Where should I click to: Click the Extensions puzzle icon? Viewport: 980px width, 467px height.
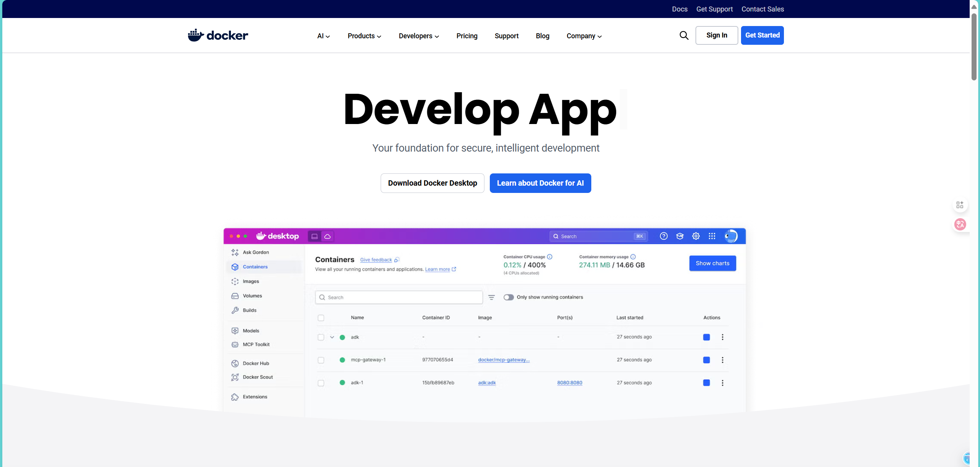(235, 397)
